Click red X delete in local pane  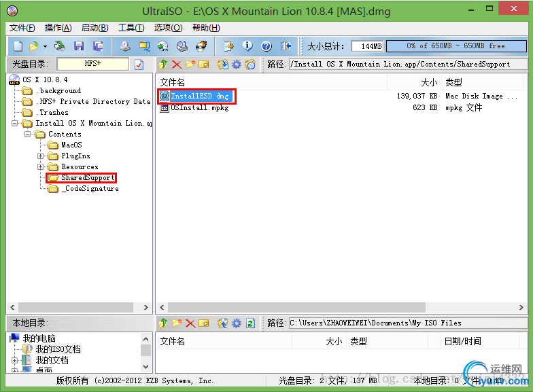(190, 323)
